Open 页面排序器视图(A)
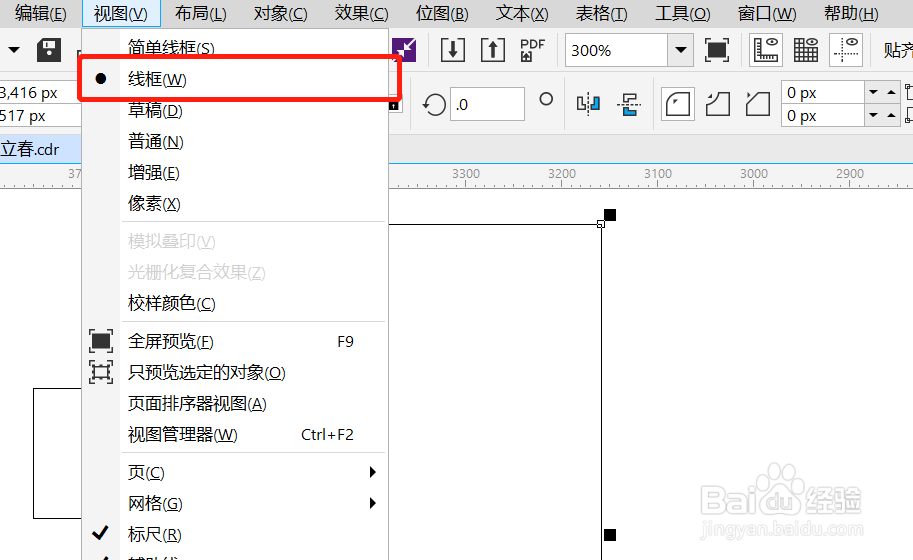The height and width of the screenshot is (560, 913). click(x=235, y=403)
